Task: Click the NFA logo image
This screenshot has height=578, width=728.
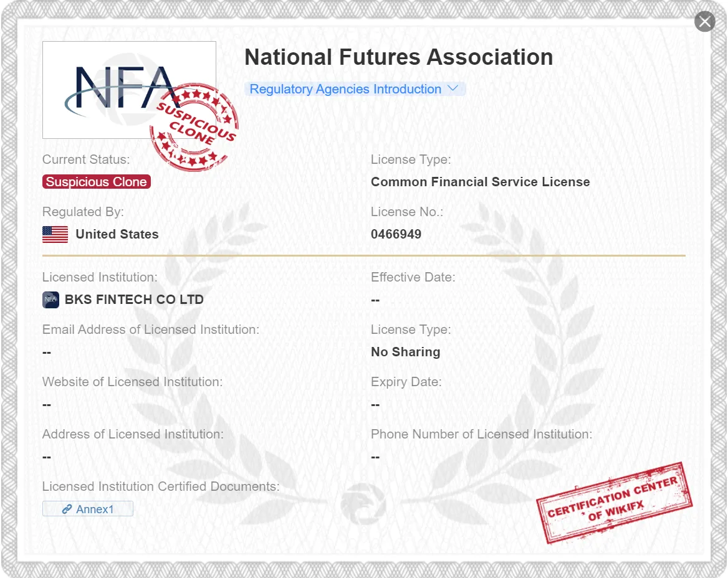Action: pos(129,90)
